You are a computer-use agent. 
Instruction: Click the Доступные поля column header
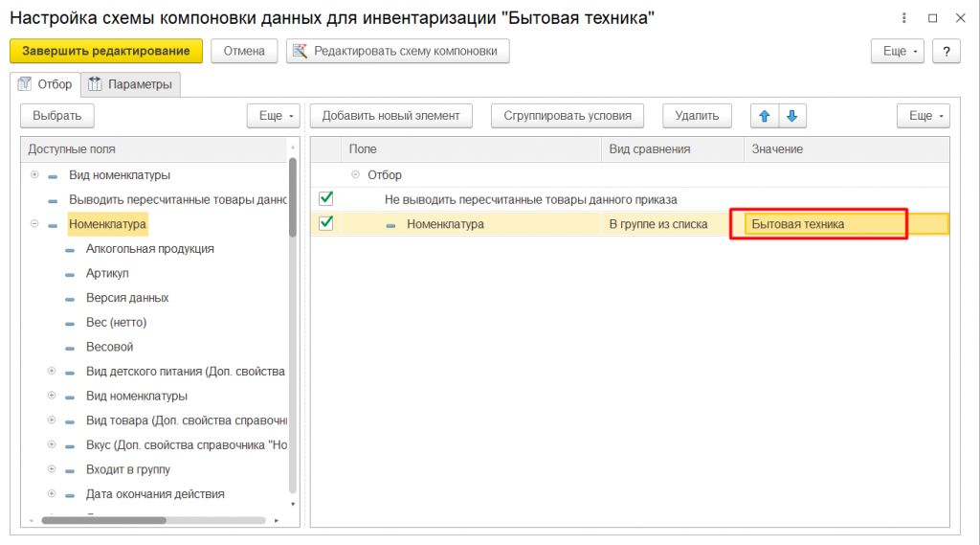(x=154, y=149)
